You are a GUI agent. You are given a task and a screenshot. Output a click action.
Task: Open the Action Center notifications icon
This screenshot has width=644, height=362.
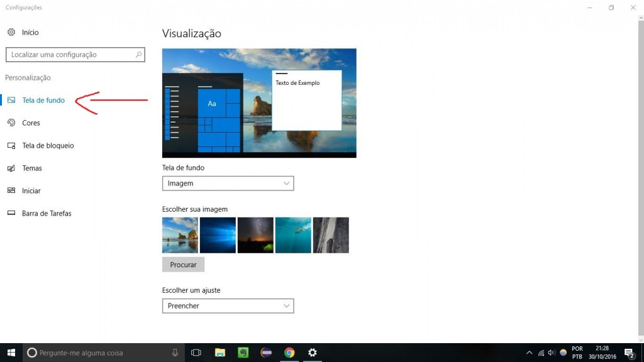coord(630,353)
